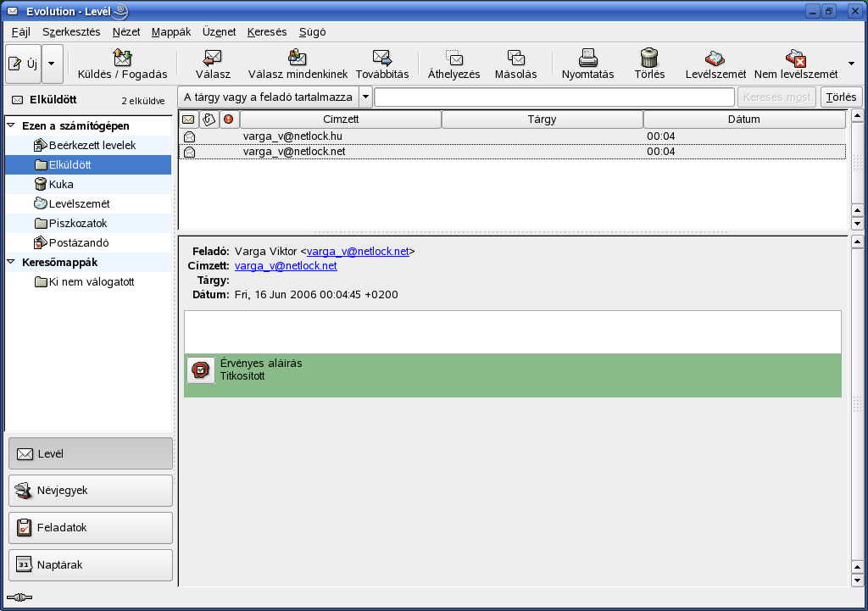Open the Új dropdown arrow
Screen dimensions: 868x611
pos(52,64)
